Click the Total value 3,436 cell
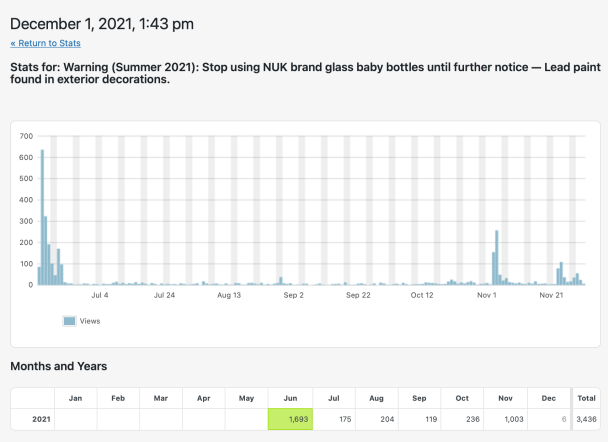 pos(586,419)
